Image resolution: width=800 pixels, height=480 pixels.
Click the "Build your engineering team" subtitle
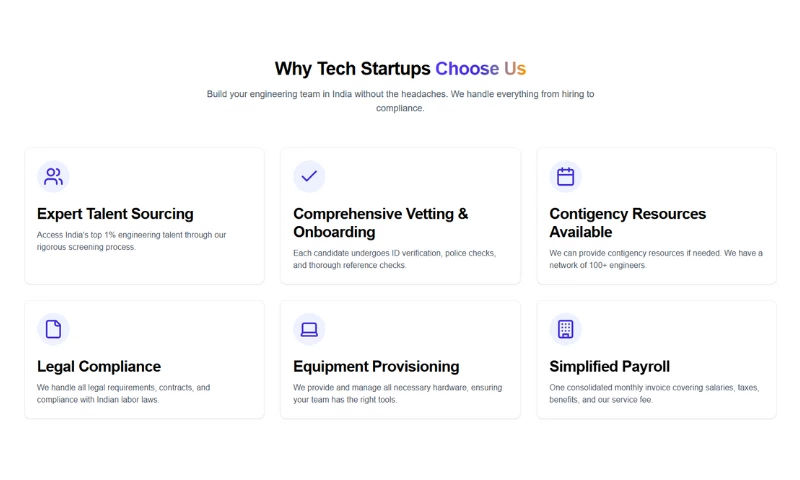click(x=400, y=101)
